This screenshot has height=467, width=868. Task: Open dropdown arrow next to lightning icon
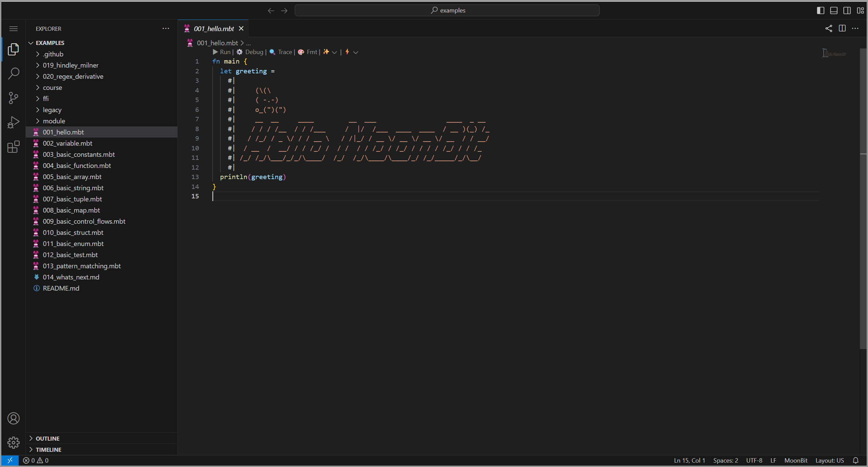(x=356, y=52)
